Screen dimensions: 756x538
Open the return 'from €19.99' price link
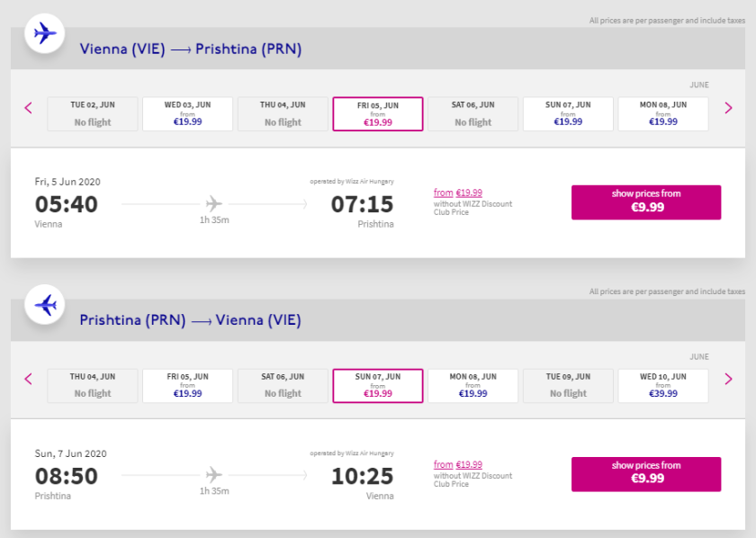point(458,464)
